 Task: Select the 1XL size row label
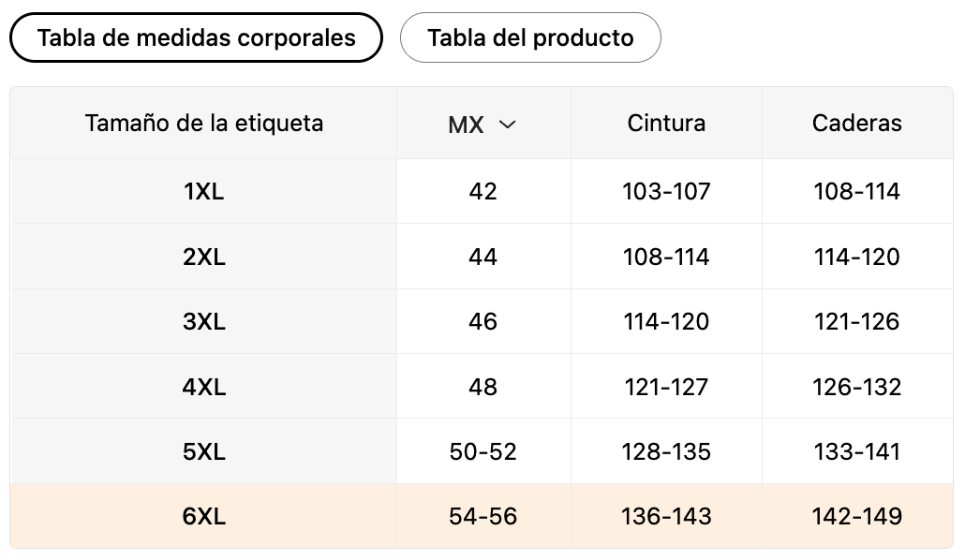pos(204,192)
